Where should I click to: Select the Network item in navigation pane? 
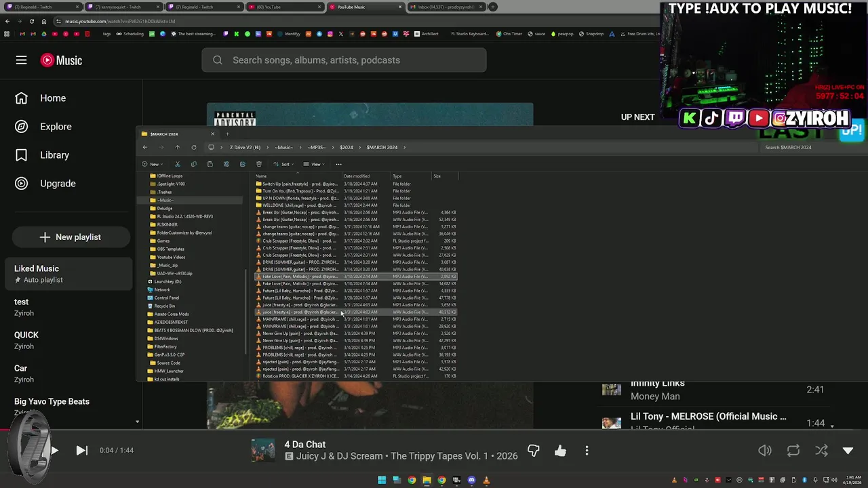(161, 289)
